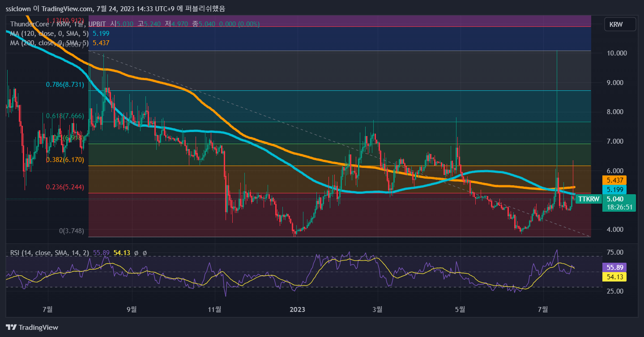The height and width of the screenshot is (337, 644).
Task: Click the RSI (14, close, SMA, 14, 2) legend
Action: point(50,253)
